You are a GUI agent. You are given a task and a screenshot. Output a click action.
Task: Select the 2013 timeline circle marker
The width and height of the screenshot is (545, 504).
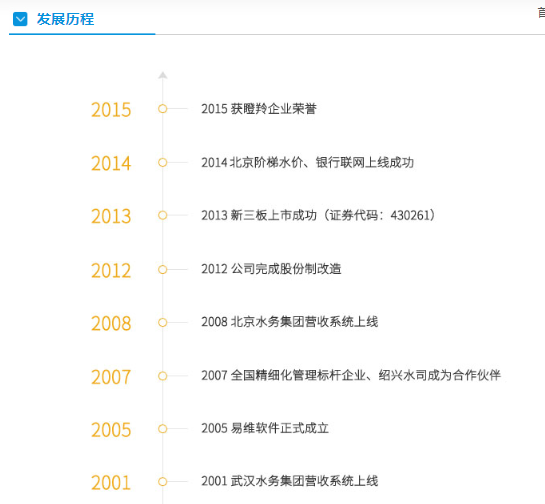pyautogui.click(x=163, y=215)
